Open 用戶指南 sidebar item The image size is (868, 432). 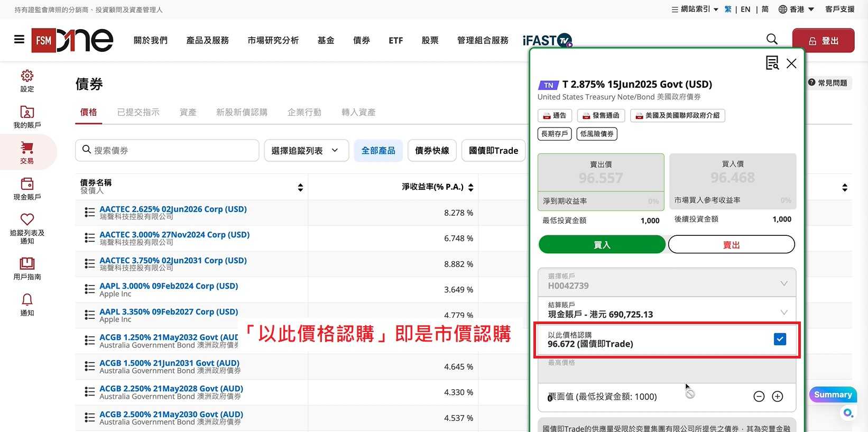[x=27, y=269]
